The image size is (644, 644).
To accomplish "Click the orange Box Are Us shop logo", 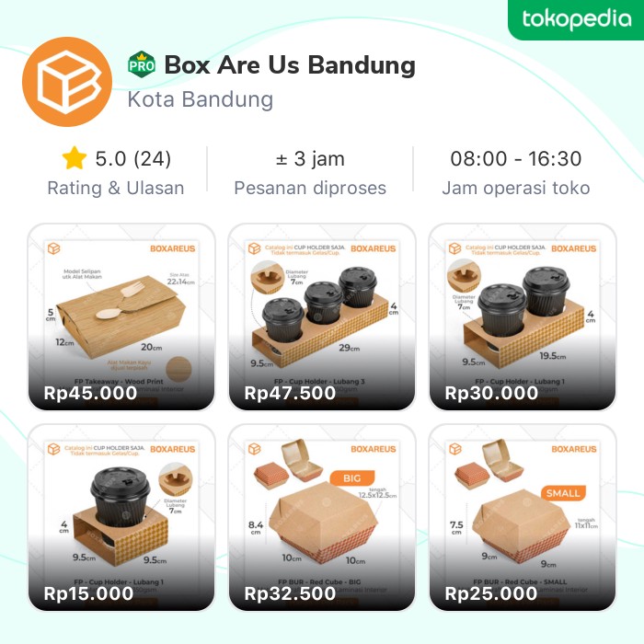I will tap(67, 82).
